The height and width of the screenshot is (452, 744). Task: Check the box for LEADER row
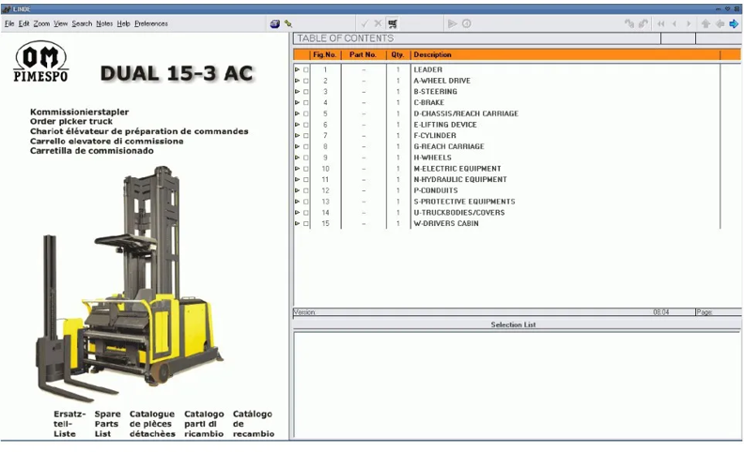306,70
